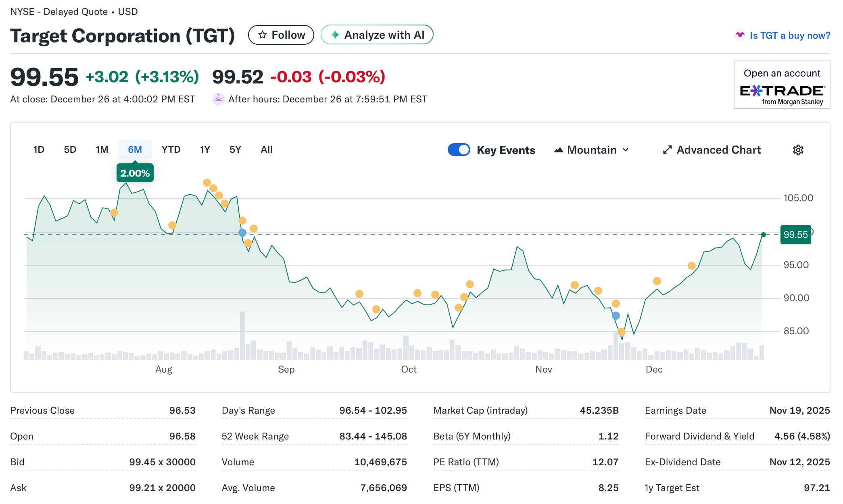The height and width of the screenshot is (504, 843).
Task: Click the blue event marker in late November
Action: [616, 316]
